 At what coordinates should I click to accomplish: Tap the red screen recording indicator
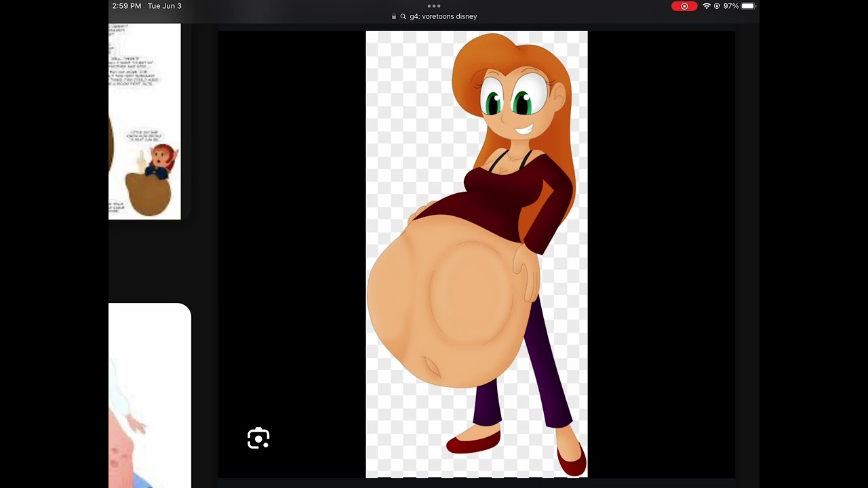(x=684, y=6)
